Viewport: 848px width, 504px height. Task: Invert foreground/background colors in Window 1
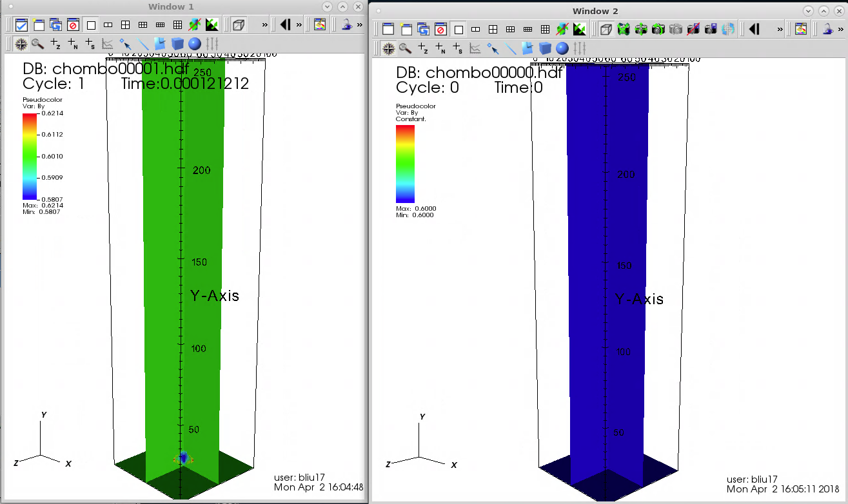point(212,25)
